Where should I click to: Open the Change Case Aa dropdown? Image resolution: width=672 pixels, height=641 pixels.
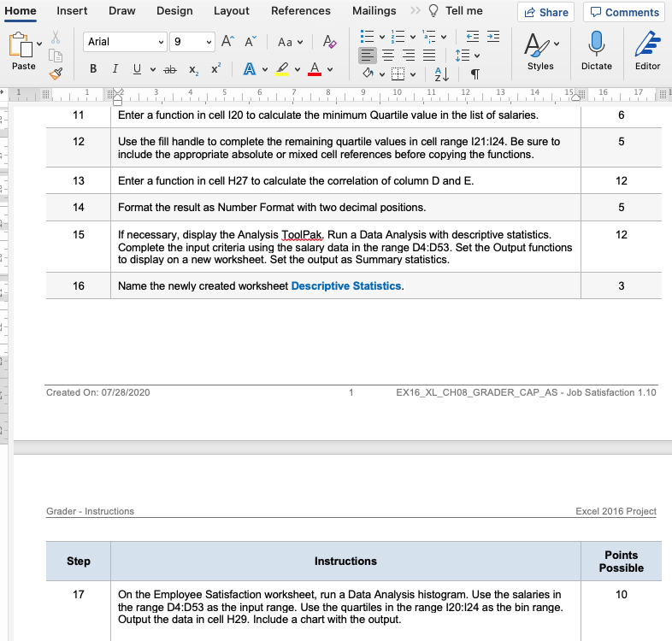[x=290, y=42]
